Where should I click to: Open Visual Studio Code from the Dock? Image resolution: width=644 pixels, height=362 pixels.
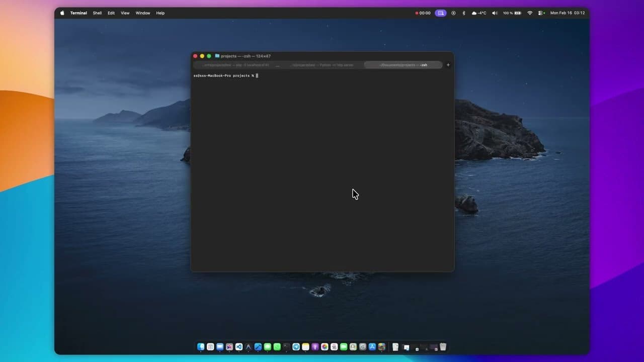(238, 347)
